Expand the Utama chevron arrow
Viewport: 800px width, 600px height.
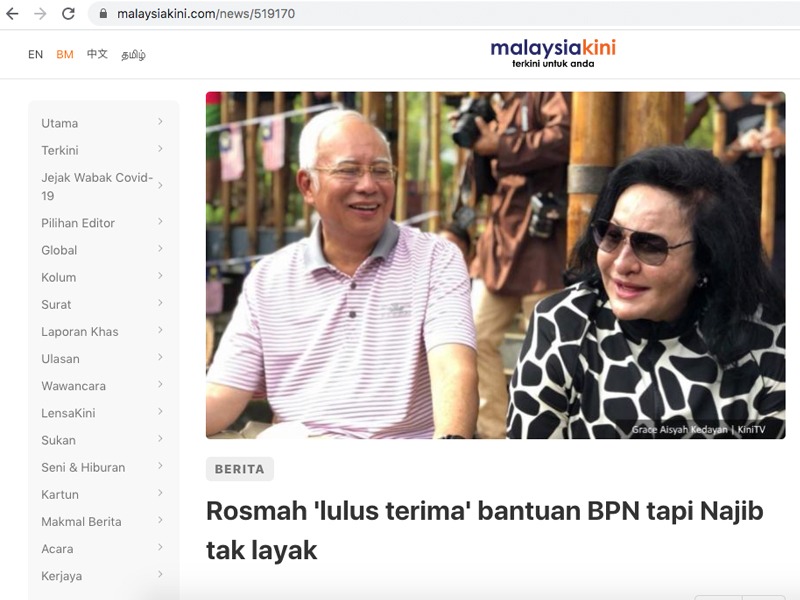(x=160, y=121)
